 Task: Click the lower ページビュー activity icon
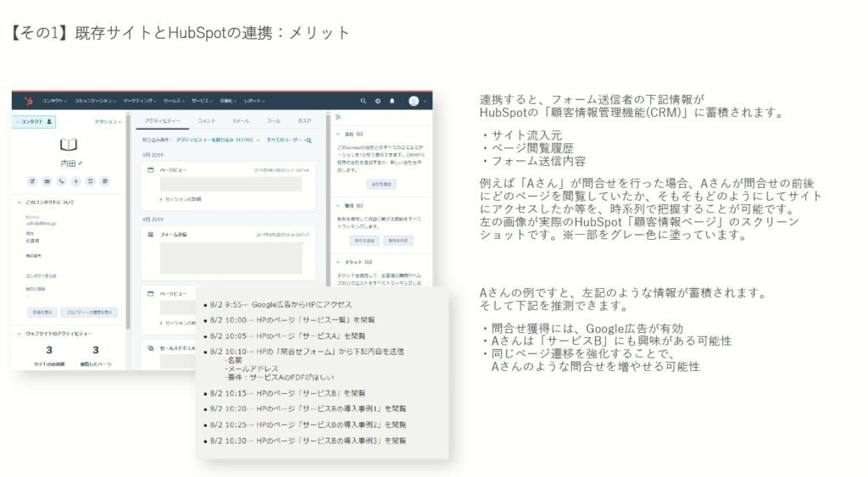(x=151, y=294)
